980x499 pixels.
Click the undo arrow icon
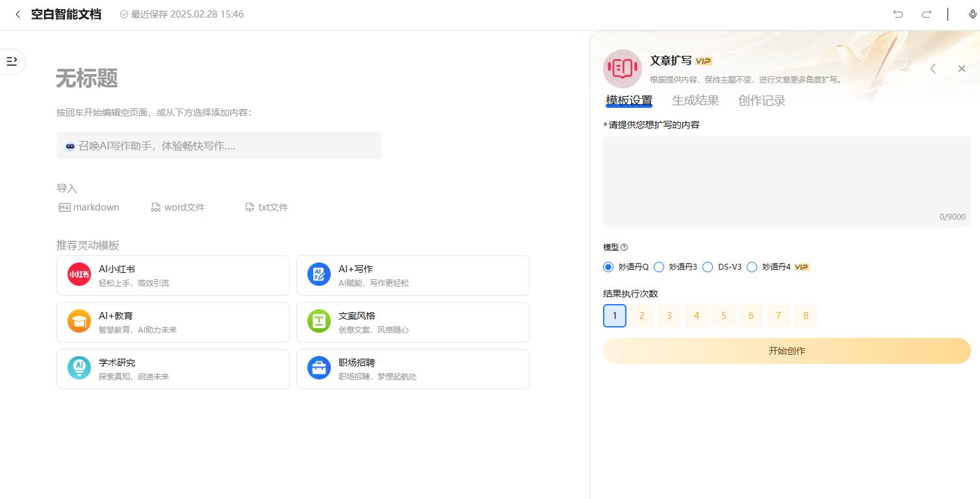coord(898,14)
